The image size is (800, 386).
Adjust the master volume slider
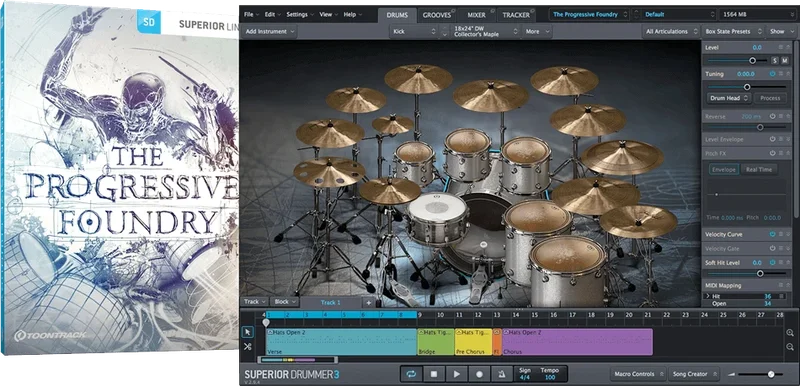771,374
